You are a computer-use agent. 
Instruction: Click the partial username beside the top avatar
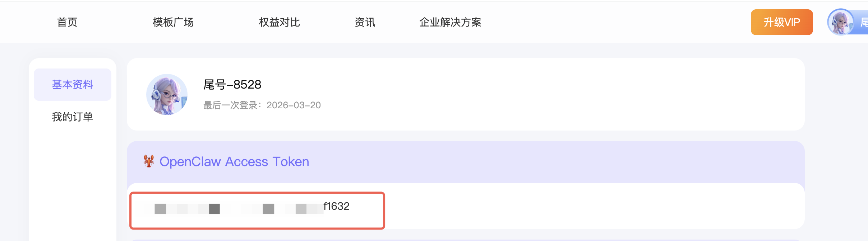tap(864, 22)
